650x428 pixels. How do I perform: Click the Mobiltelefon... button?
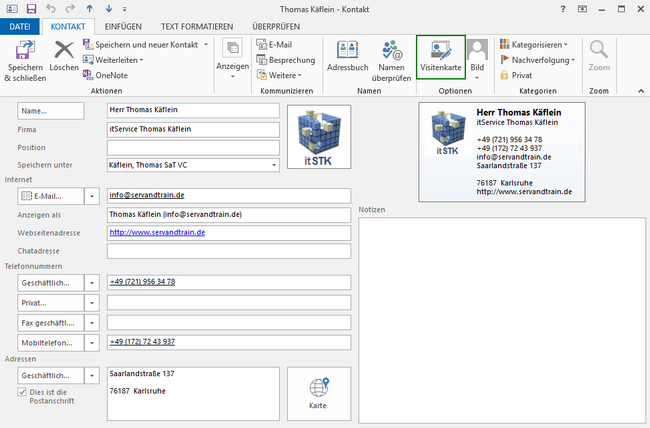click(51, 343)
